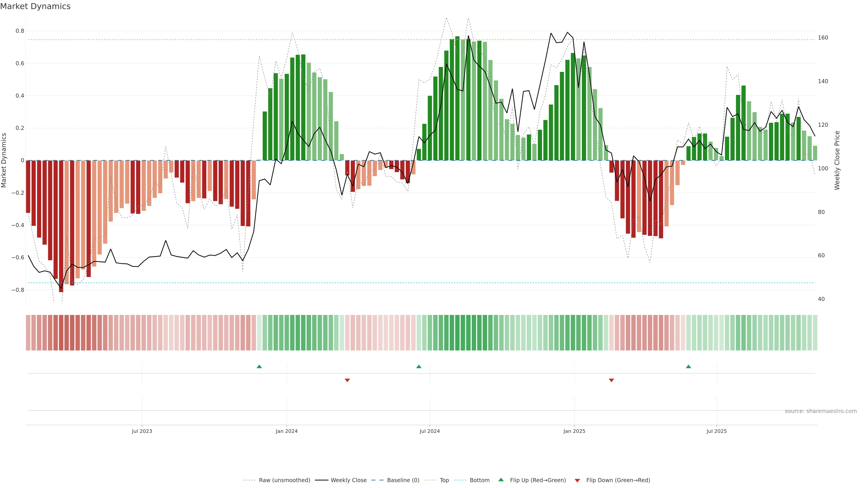This screenshot has height=488, width=868.
Task: Click the Weekly Close Price axis title
Action: pyautogui.click(x=837, y=160)
